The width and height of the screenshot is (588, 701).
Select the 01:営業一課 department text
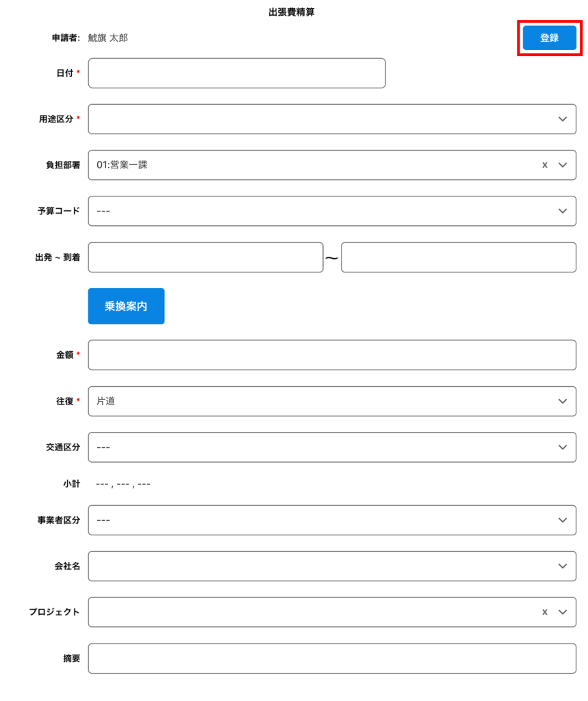[x=123, y=165]
